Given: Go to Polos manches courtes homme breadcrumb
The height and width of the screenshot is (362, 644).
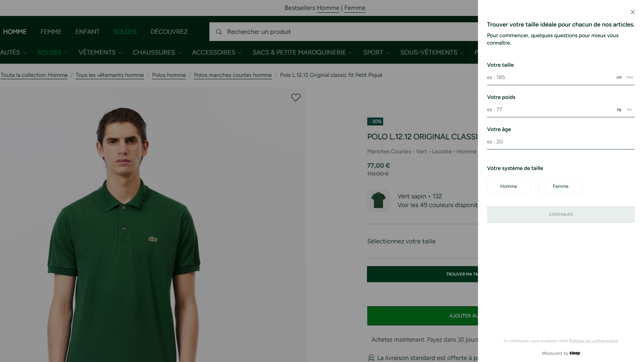Looking at the screenshot, I should pos(233,75).
